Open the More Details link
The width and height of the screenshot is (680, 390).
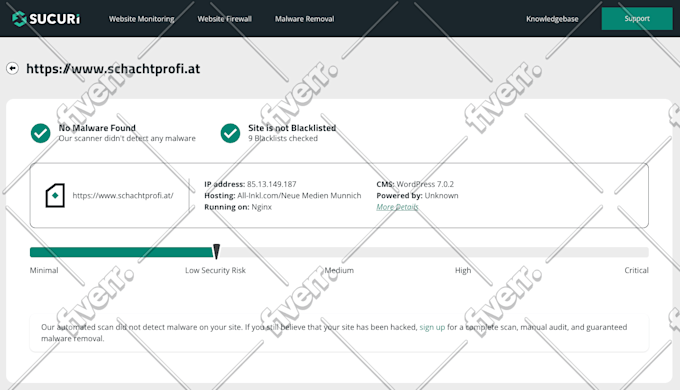(397, 207)
